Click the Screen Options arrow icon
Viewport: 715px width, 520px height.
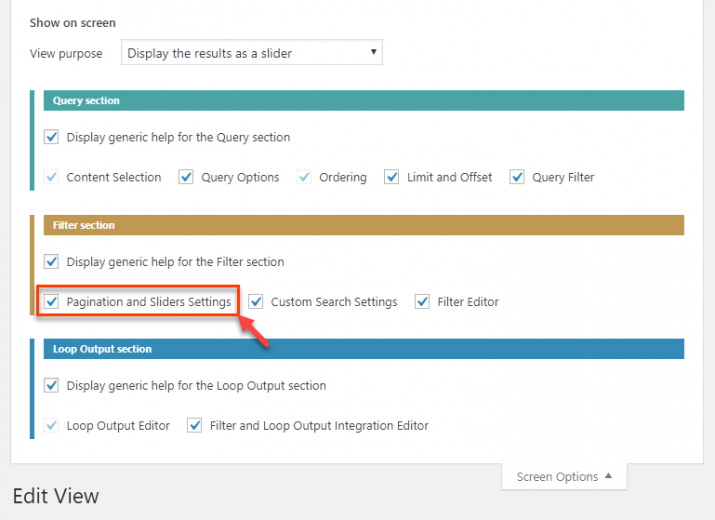click(x=608, y=476)
